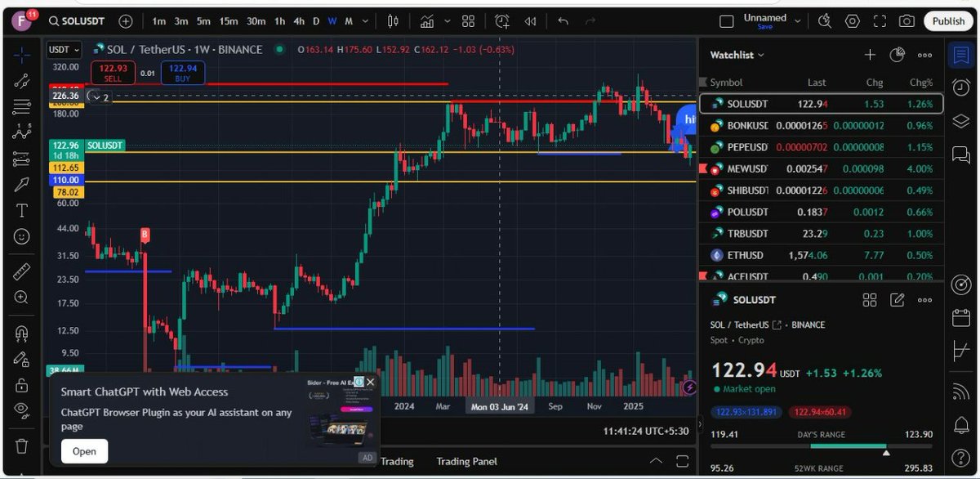
Task: Click Open on the ChatGPT ad
Action: [x=84, y=451]
